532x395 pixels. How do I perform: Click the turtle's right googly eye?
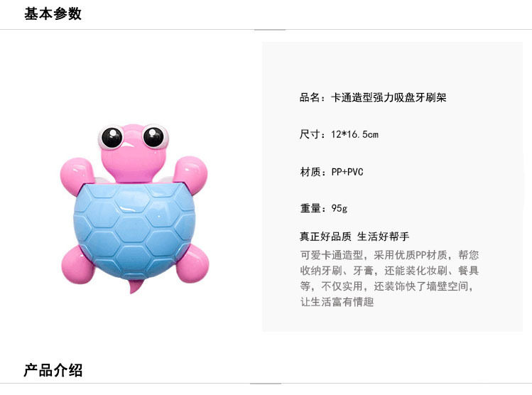155,136
